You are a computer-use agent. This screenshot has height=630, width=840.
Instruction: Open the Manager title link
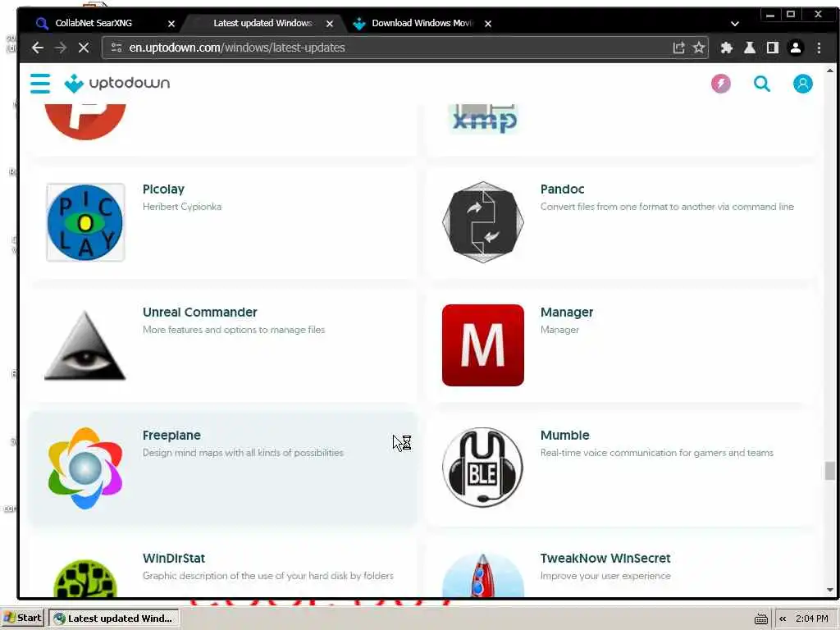tap(566, 313)
